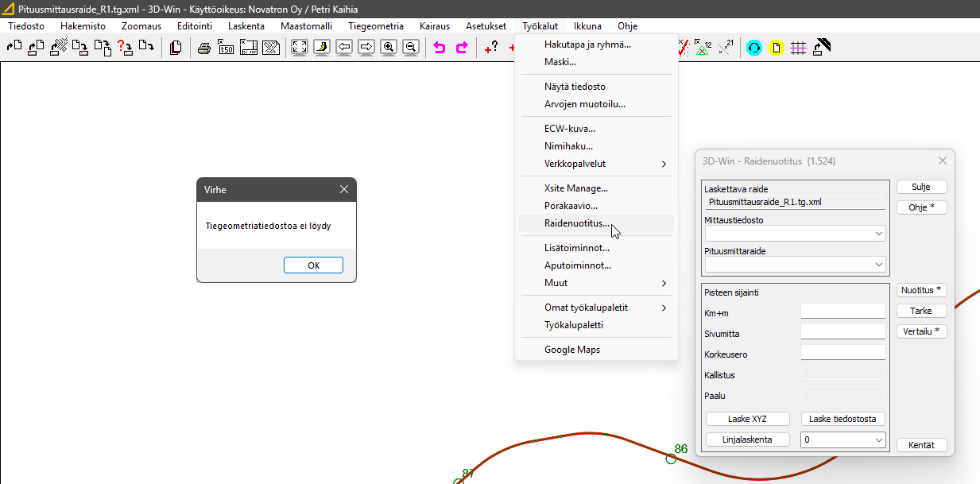Click the Laske XYZ button
This screenshot has height=484, width=980.
[x=748, y=419]
